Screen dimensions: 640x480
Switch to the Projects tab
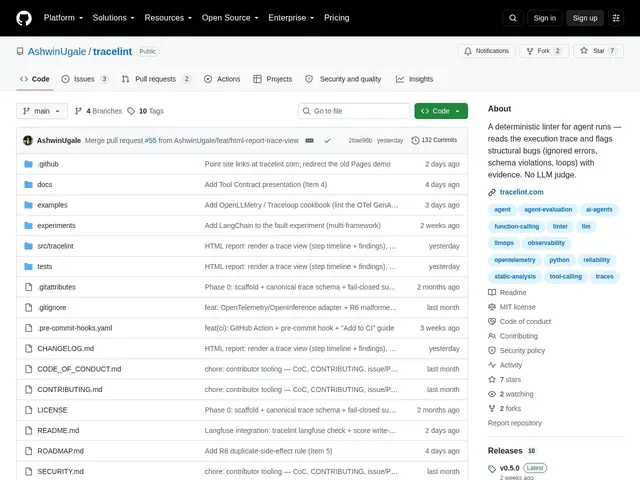[273, 79]
